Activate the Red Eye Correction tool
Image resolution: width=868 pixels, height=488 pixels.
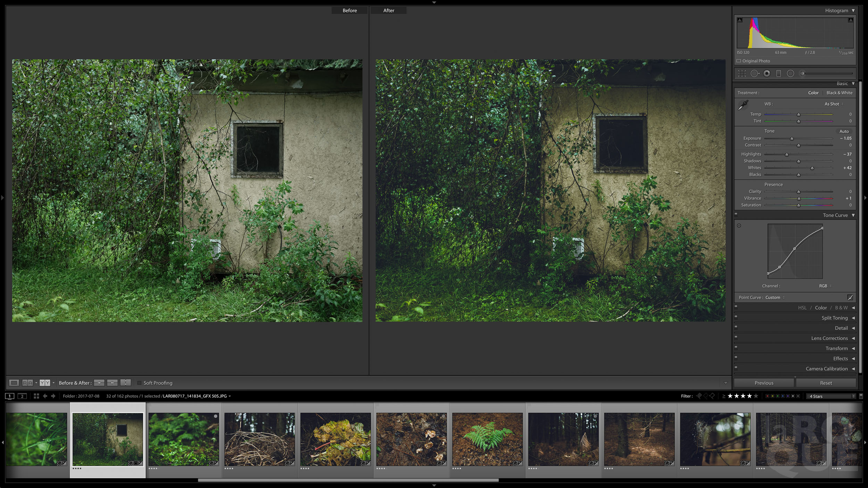click(767, 73)
